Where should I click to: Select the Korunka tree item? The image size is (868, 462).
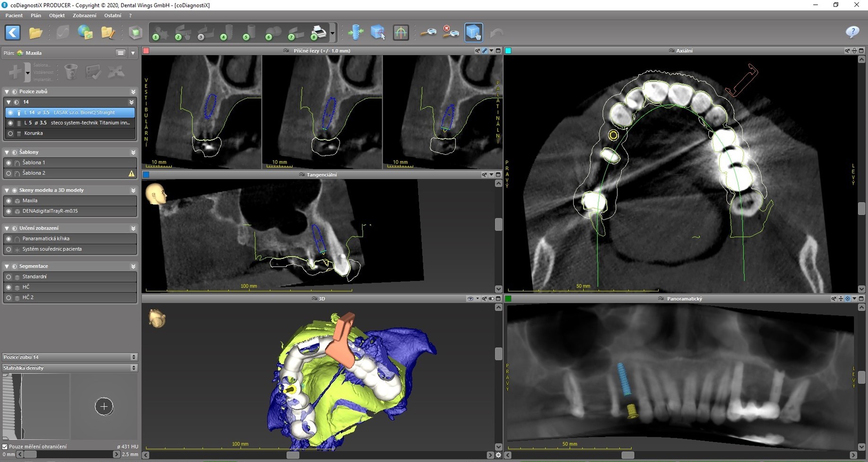(34, 133)
